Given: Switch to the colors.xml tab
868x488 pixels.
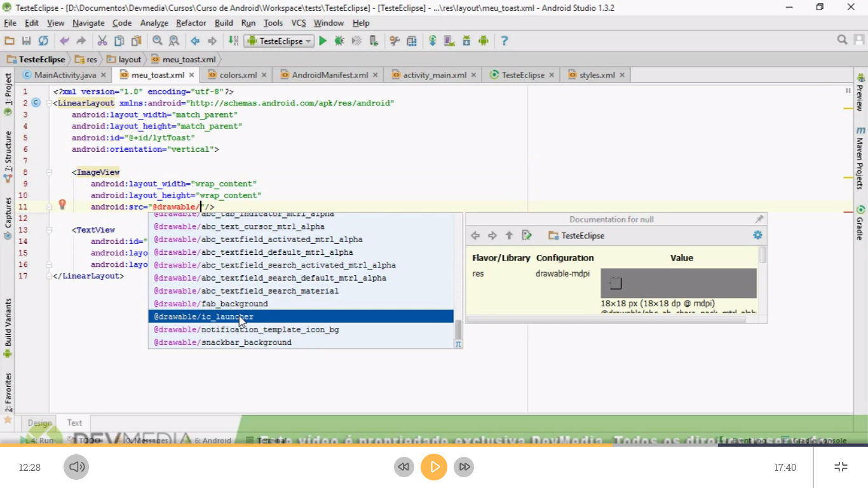Looking at the screenshot, I should point(238,75).
